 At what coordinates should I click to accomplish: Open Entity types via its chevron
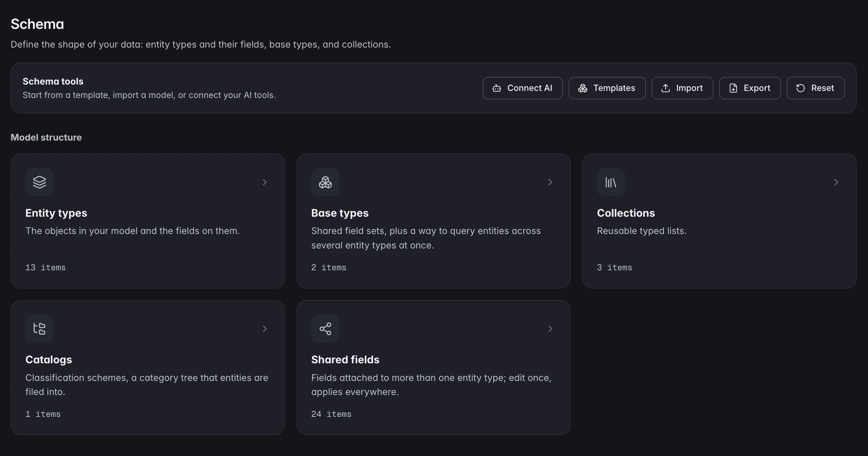[265, 182]
